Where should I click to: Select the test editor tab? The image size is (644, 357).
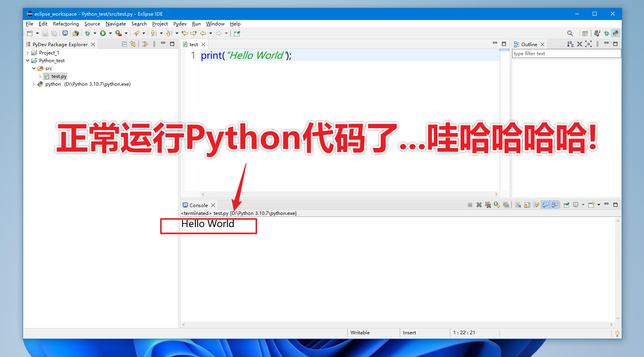193,45
